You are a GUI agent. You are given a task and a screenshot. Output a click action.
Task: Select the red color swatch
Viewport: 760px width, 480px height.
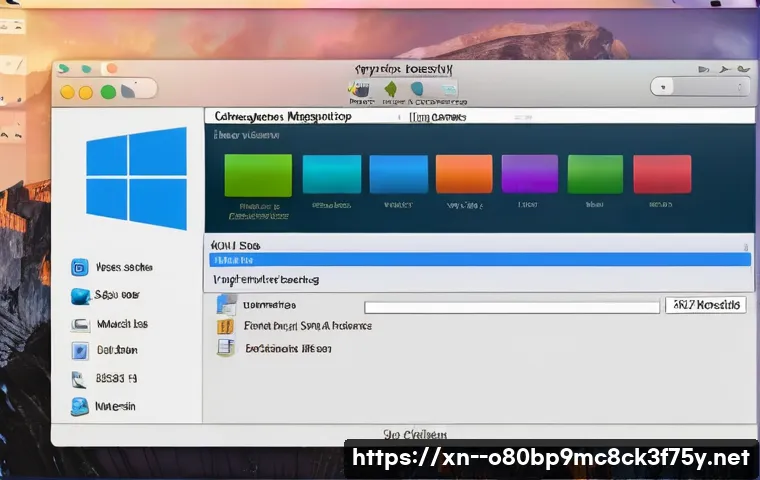(662, 174)
